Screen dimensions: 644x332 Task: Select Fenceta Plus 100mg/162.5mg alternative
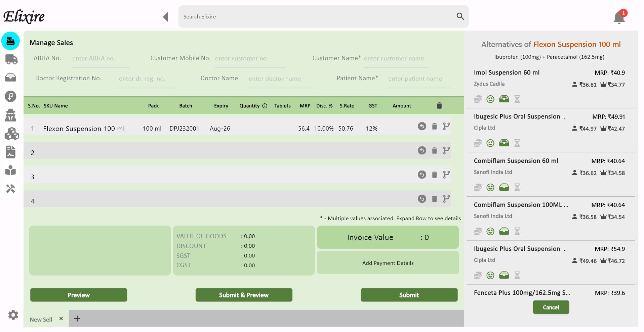pyautogui.click(x=522, y=293)
